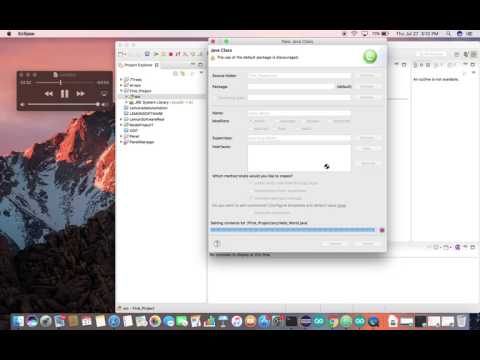Maximize the Outline view panel
Viewport: 480px width, 360px height.
coord(473,64)
